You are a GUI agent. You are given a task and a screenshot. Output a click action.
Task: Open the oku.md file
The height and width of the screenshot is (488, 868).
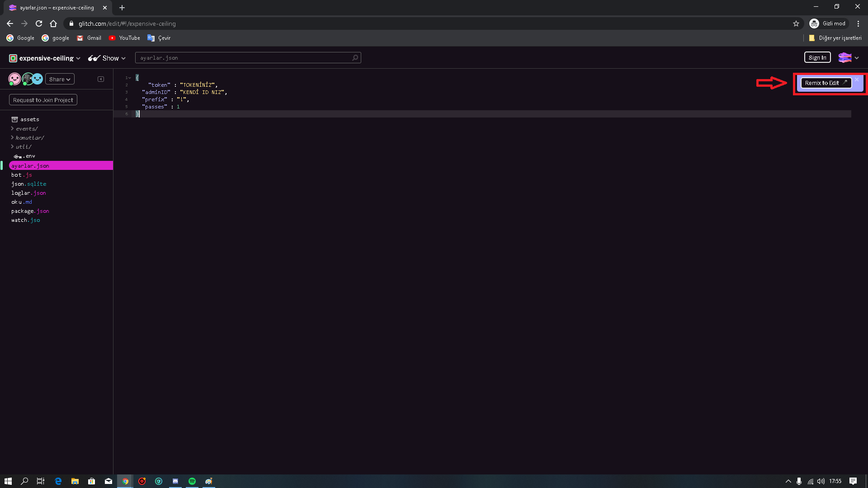(x=22, y=202)
